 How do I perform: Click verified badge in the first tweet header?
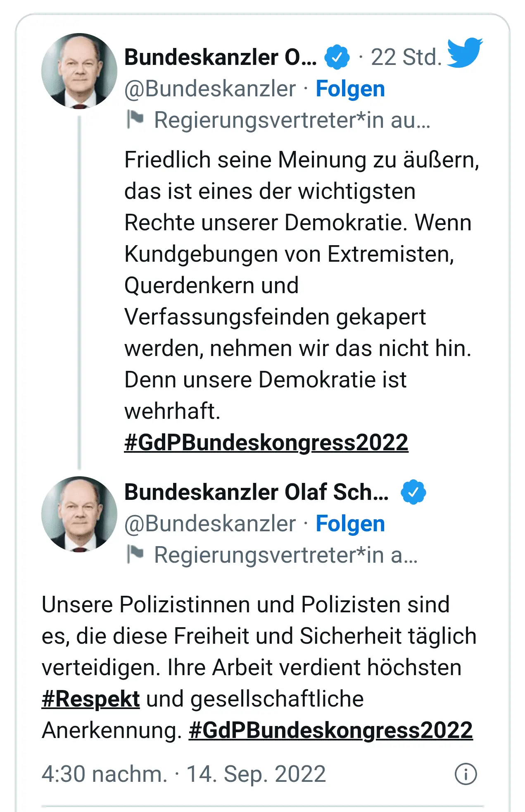337,57
